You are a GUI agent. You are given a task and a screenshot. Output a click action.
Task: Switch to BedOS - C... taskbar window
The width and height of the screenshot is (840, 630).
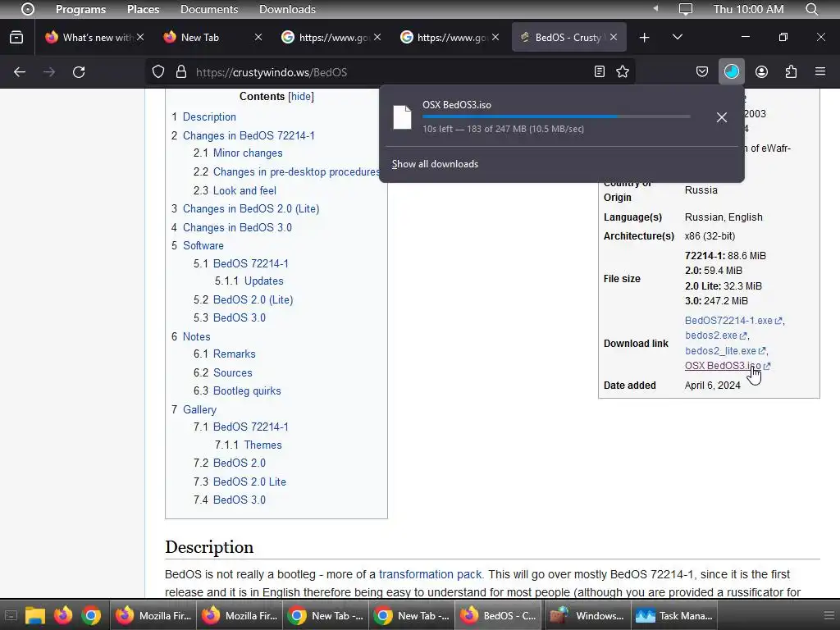pyautogui.click(x=499, y=615)
